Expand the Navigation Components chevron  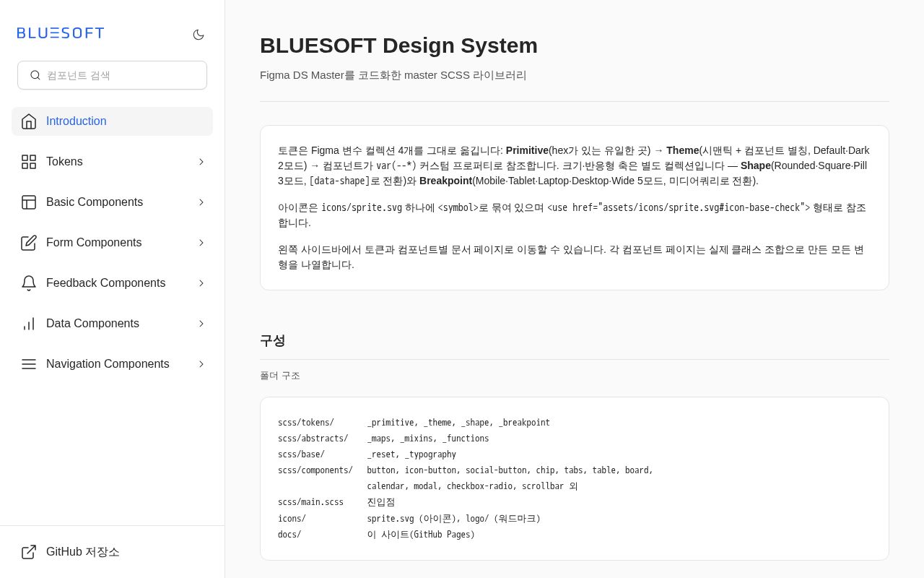click(x=201, y=364)
